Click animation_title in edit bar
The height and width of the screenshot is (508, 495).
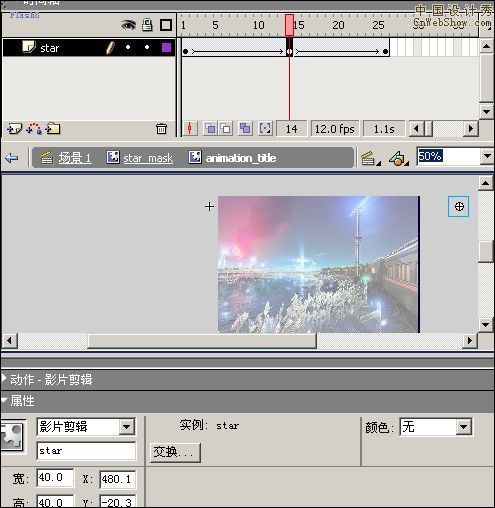(241, 158)
